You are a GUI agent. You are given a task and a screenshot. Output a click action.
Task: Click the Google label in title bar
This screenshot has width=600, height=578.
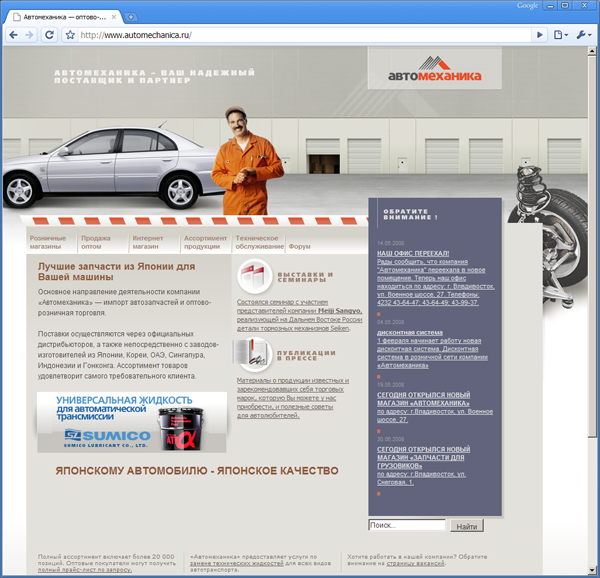point(527,5)
